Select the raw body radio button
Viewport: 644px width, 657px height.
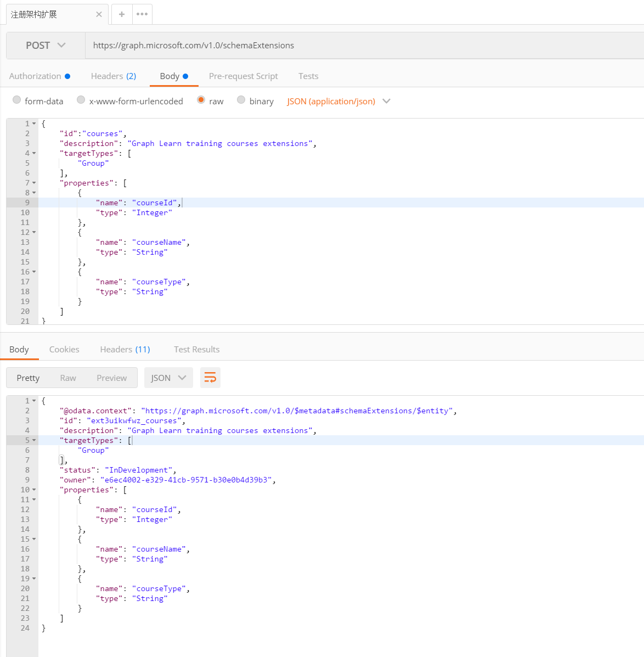point(201,100)
